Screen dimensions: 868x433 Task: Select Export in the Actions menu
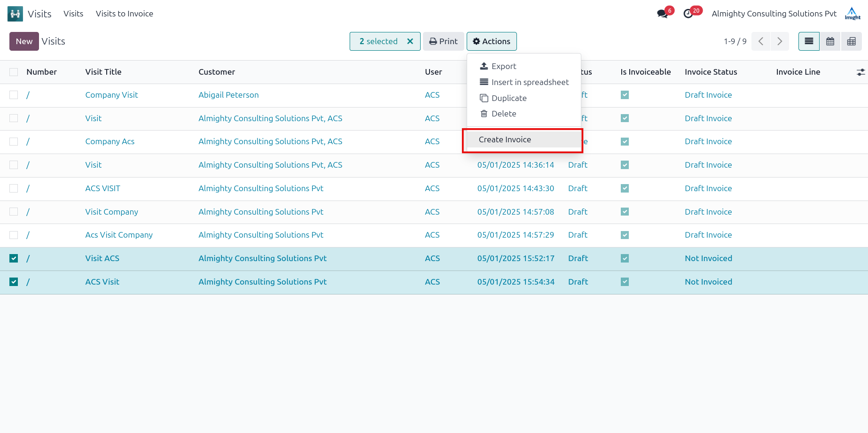503,66
